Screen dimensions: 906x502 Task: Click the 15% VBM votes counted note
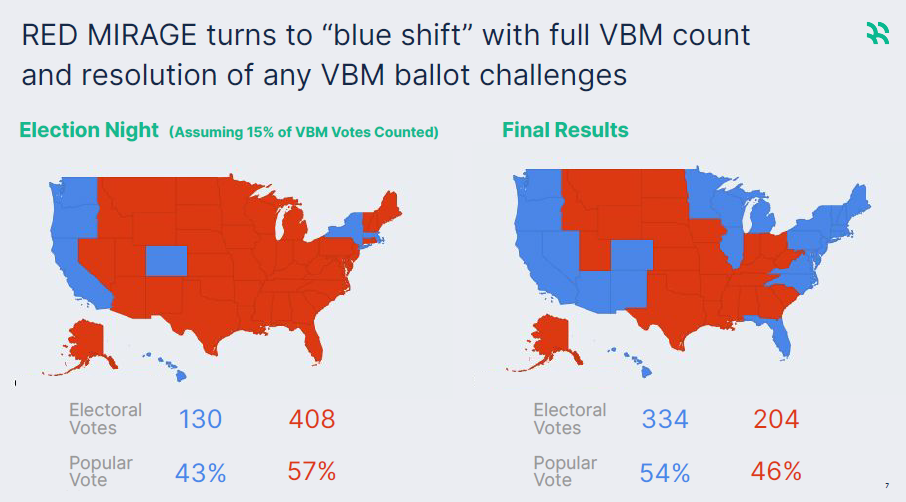click(x=303, y=133)
